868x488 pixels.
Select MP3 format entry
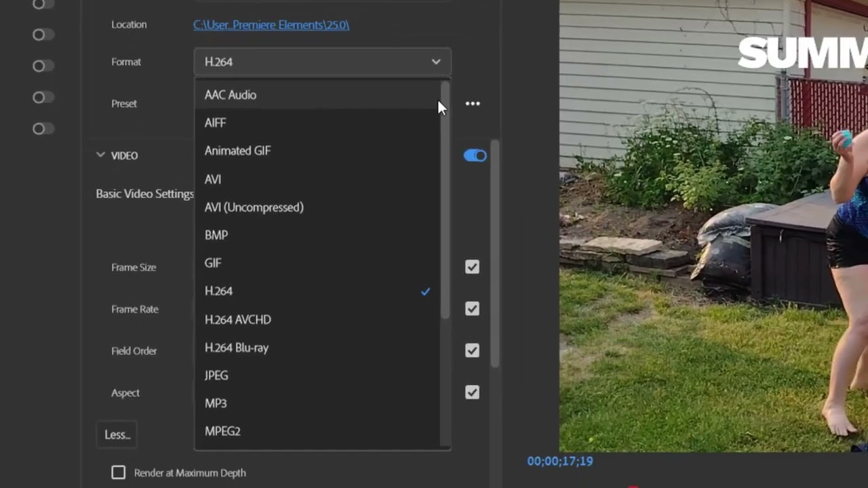[317, 403]
